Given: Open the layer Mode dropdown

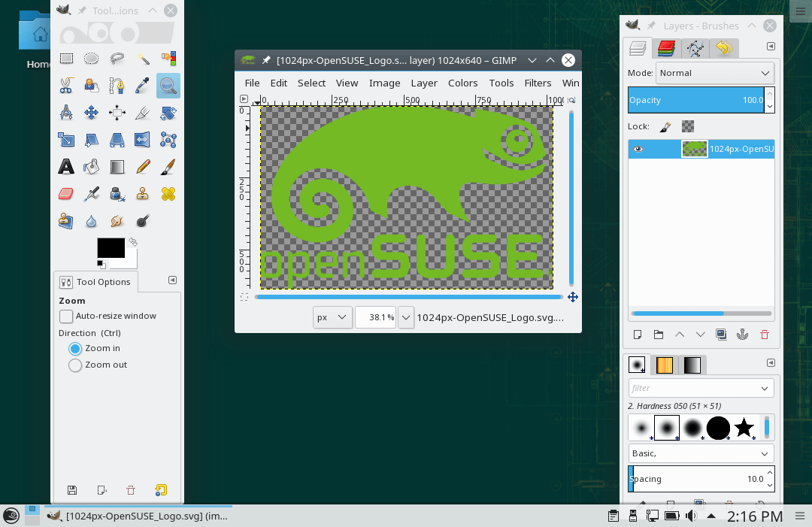Looking at the screenshot, I should (715, 73).
